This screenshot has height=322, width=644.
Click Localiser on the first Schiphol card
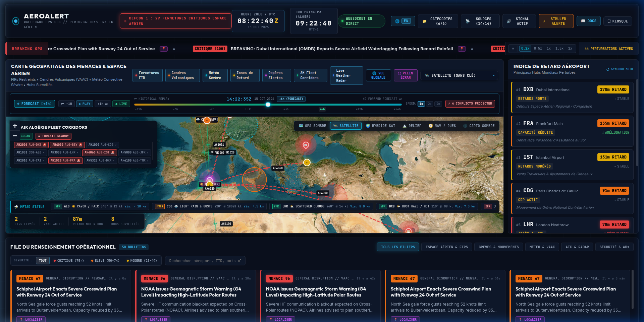click(31, 320)
